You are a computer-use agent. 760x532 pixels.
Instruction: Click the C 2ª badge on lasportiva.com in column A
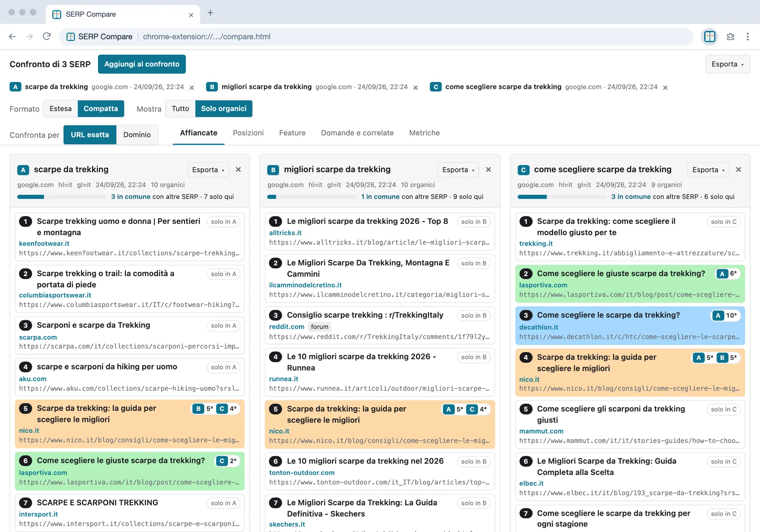coord(227,461)
